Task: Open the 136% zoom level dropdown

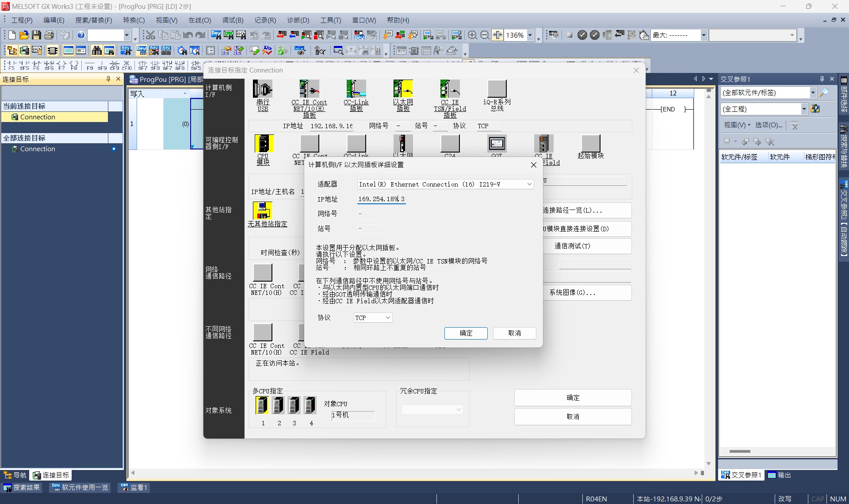Action: click(530, 35)
